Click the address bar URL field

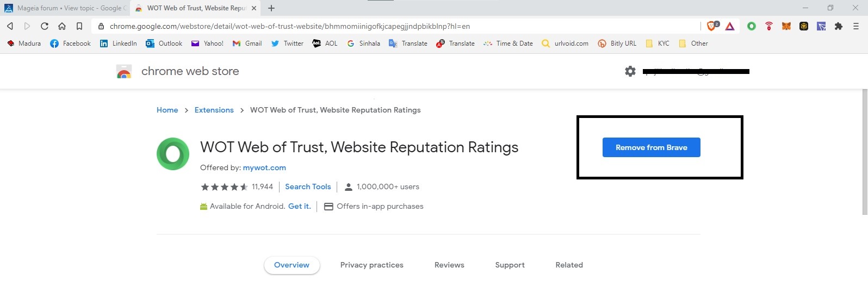(397, 26)
